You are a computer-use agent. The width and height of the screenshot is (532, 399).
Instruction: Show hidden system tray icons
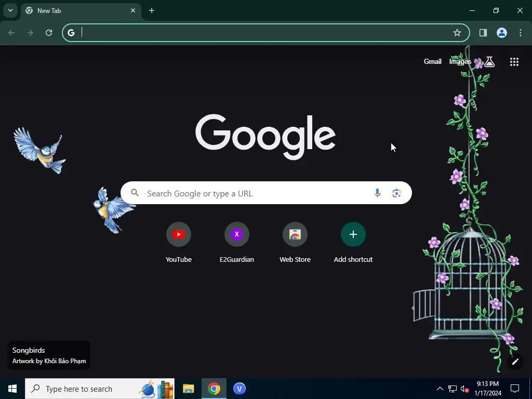tap(440, 389)
